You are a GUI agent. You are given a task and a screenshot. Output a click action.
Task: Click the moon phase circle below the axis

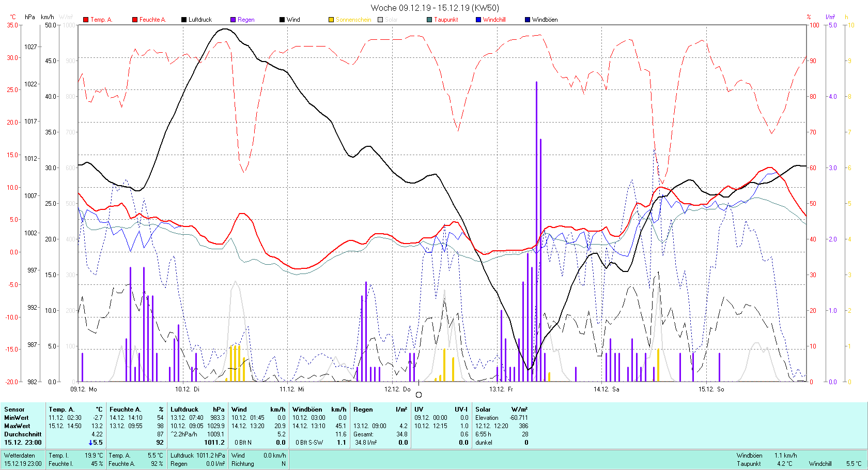pyautogui.click(x=419, y=395)
